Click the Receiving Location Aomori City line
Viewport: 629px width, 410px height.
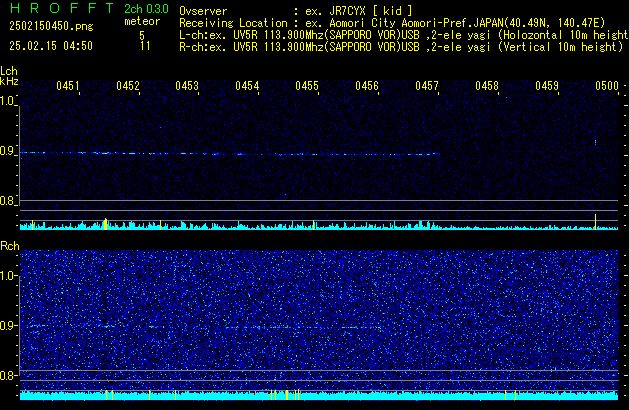[x=392, y=23]
